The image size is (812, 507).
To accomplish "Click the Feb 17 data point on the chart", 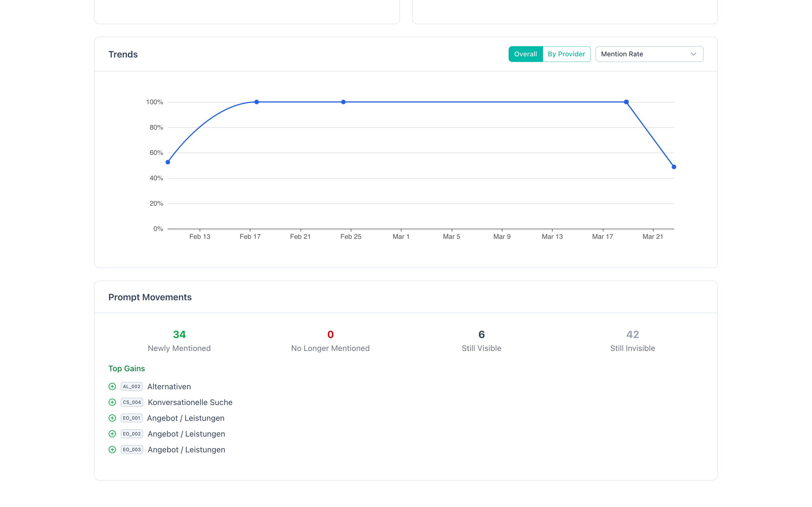I will (257, 102).
